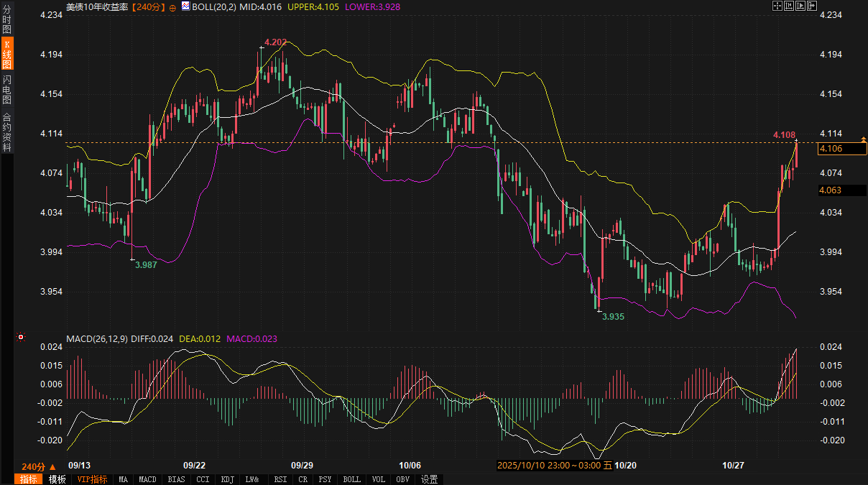
Task: Select the K线图 side tab
Action: coord(6,54)
